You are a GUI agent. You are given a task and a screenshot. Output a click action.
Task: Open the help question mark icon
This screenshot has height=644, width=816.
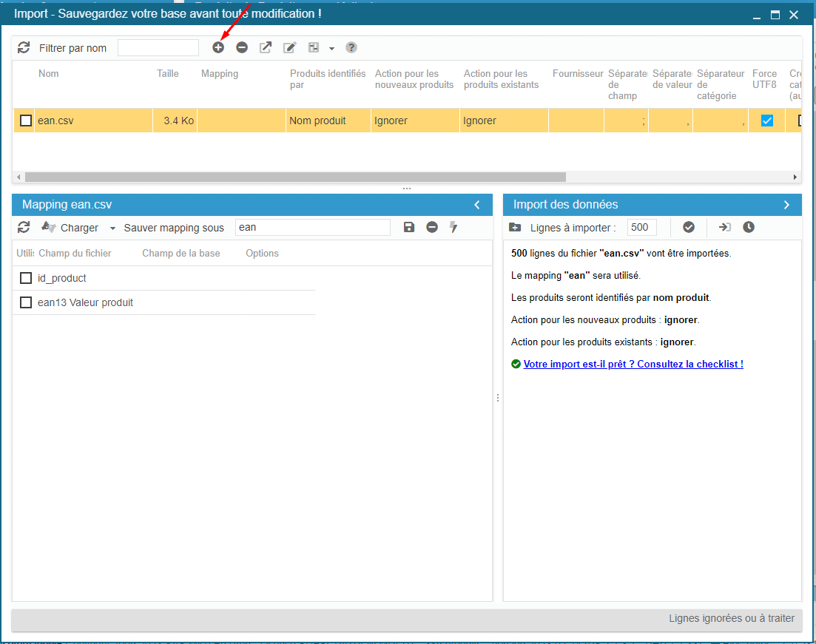(x=351, y=47)
